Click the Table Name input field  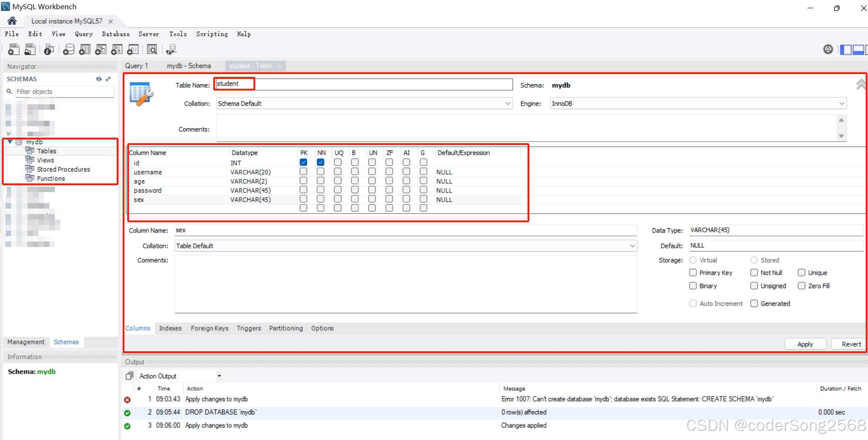coord(364,84)
